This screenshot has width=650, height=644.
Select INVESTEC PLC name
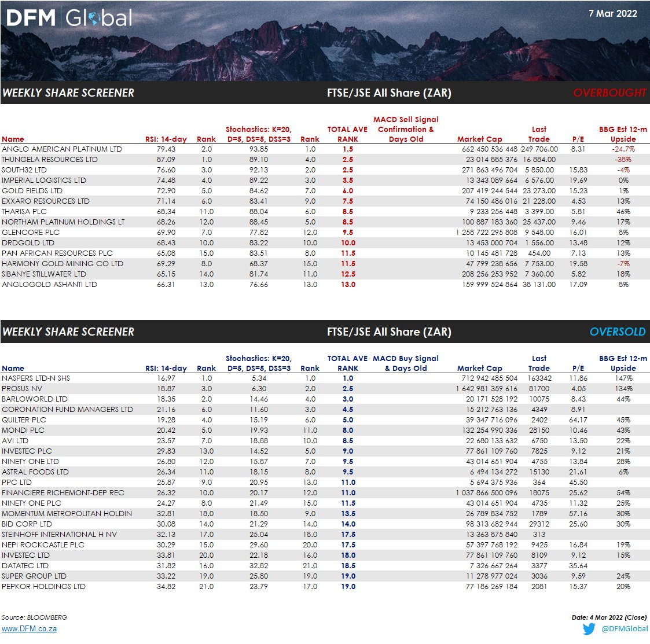click(x=27, y=451)
